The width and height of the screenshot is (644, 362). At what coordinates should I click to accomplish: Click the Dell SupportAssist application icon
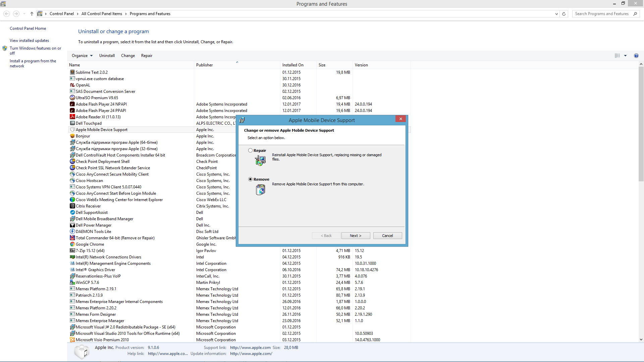(x=72, y=212)
